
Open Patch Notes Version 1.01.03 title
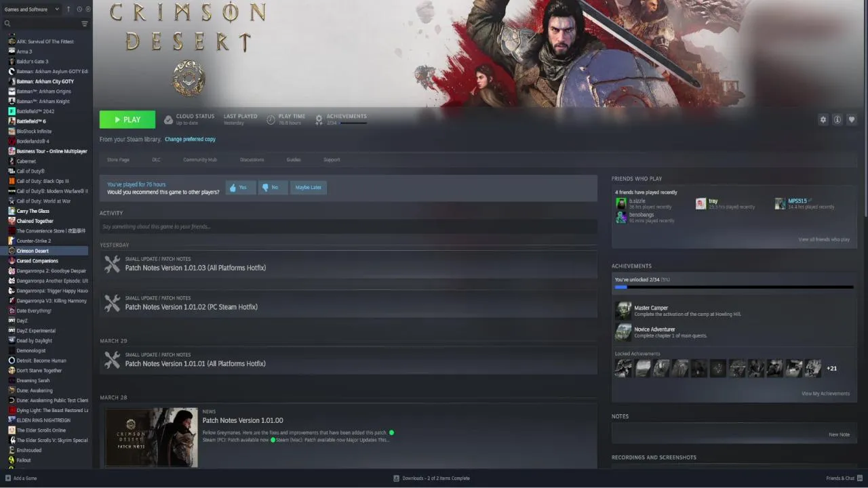[195, 268]
